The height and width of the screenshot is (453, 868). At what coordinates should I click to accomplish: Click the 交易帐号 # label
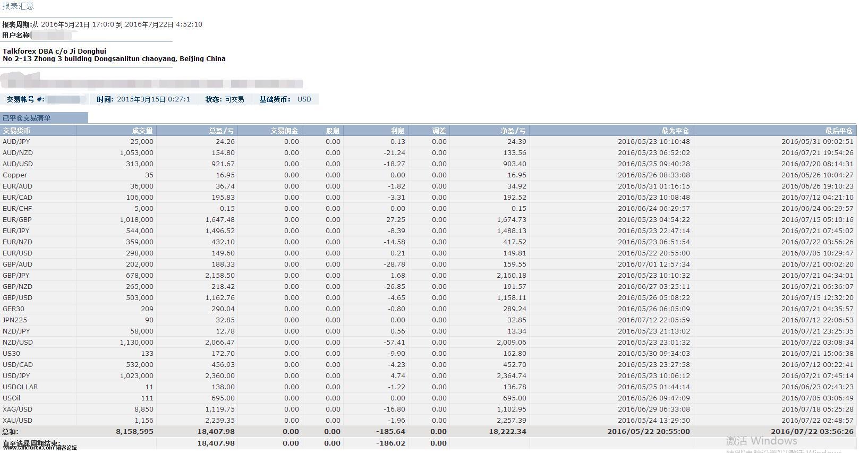tap(25, 99)
